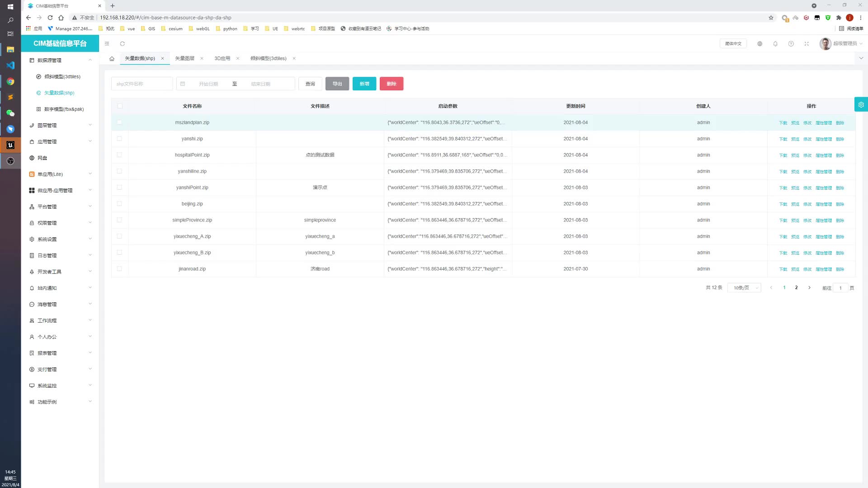Click 属性管理 link for yanshi.zip

coord(824,139)
